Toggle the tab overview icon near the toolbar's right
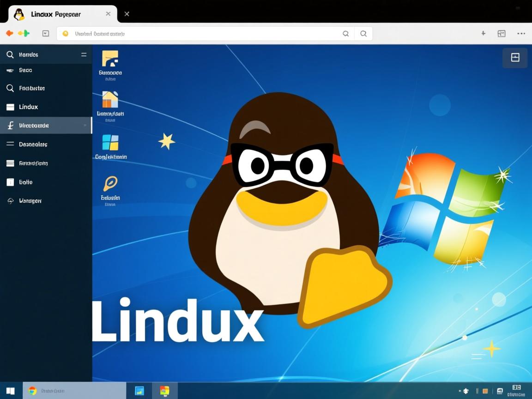 click(502, 33)
